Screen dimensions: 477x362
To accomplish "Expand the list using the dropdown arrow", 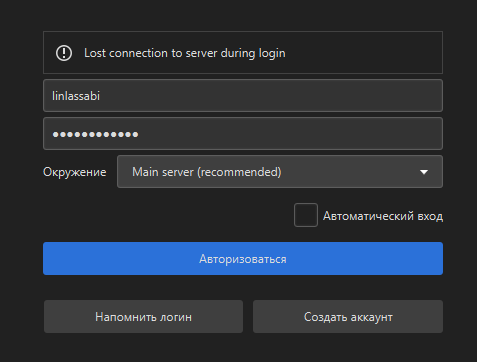I will pyautogui.click(x=424, y=172).
